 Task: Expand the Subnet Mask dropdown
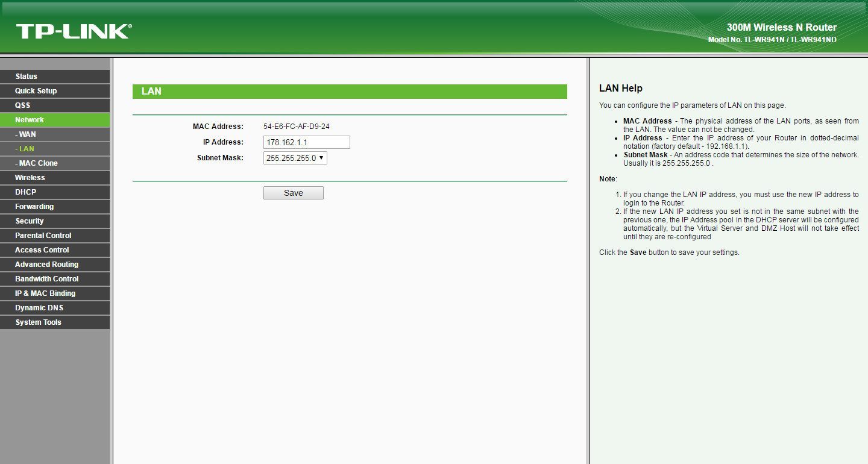coord(295,158)
